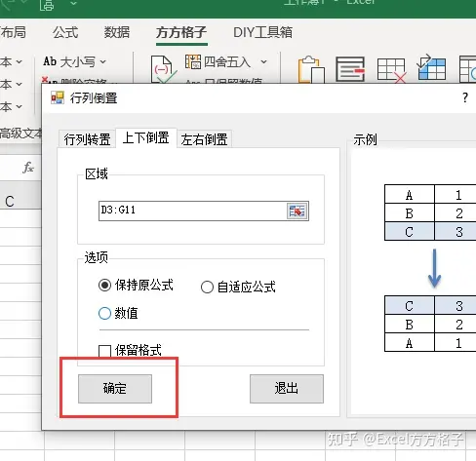
Task: Click the 四舍五入 rounding icon
Action: pyautogui.click(x=193, y=61)
